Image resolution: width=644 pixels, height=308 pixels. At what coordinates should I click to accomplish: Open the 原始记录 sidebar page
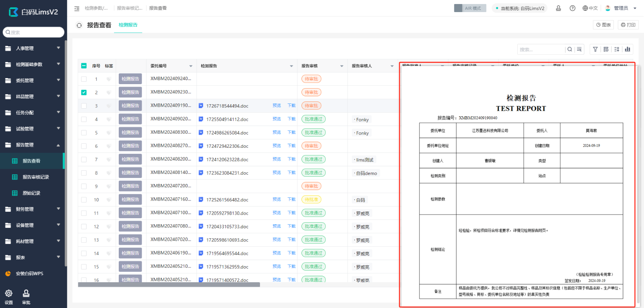coord(32,193)
